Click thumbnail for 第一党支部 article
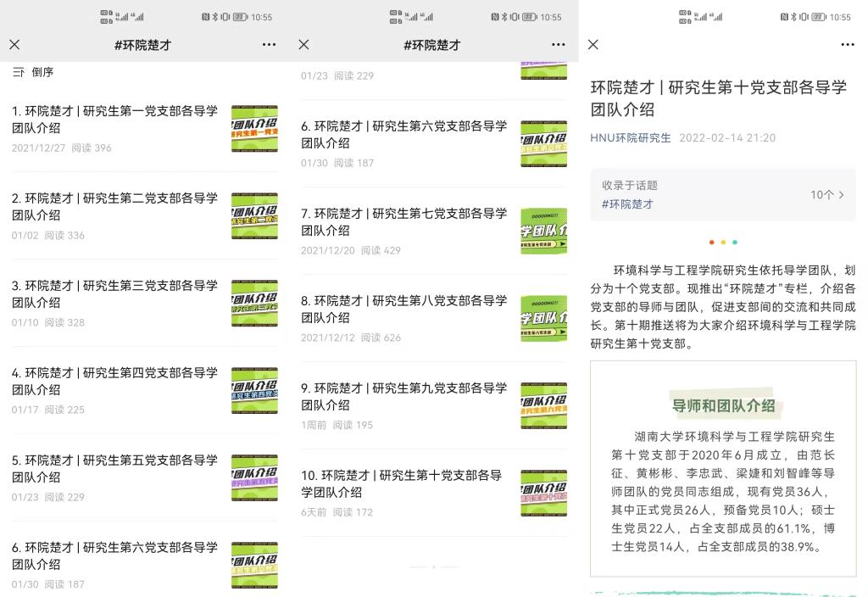 pyautogui.click(x=254, y=129)
